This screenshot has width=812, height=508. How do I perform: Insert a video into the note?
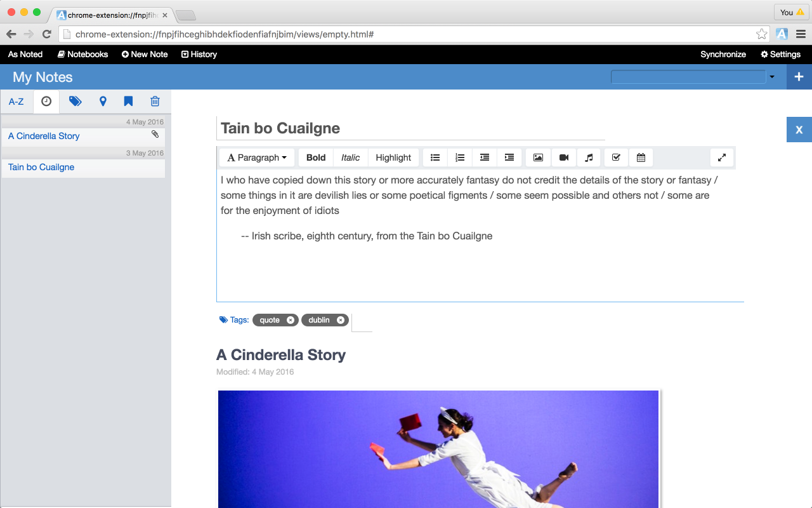click(x=564, y=157)
